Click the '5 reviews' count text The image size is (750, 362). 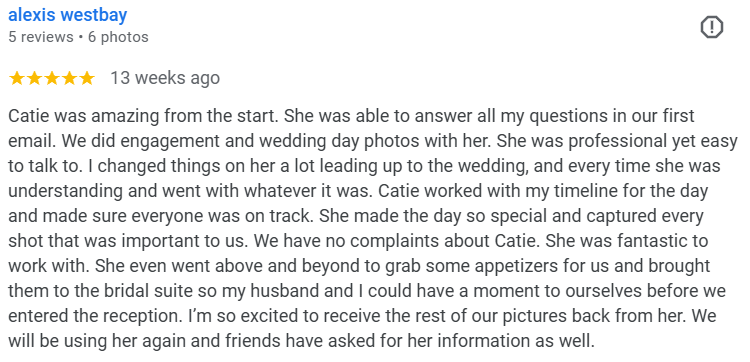[x=41, y=37]
